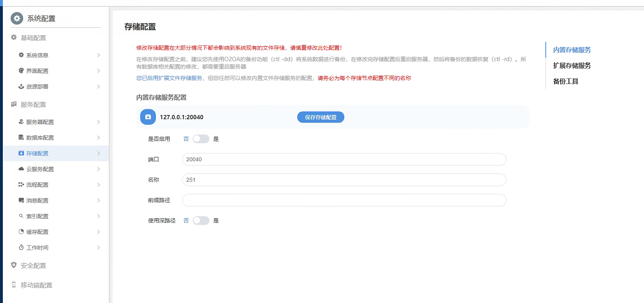Open 云服务配置 menu item

56,169
